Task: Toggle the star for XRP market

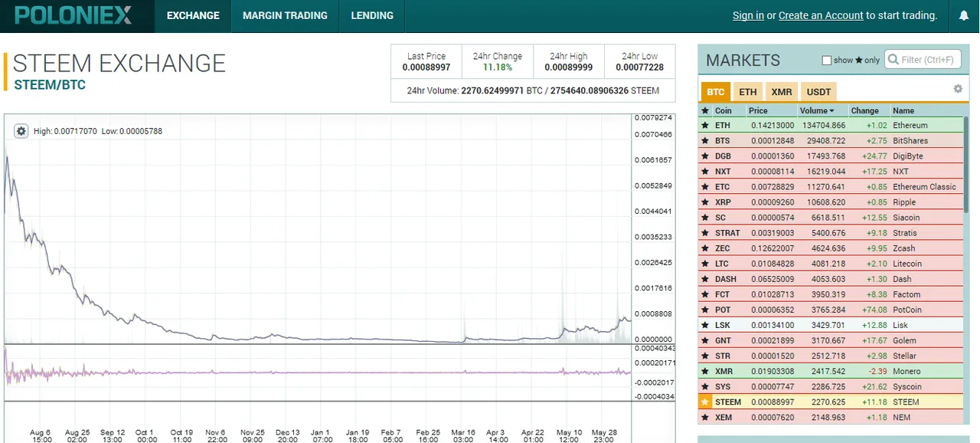Action: click(x=705, y=202)
